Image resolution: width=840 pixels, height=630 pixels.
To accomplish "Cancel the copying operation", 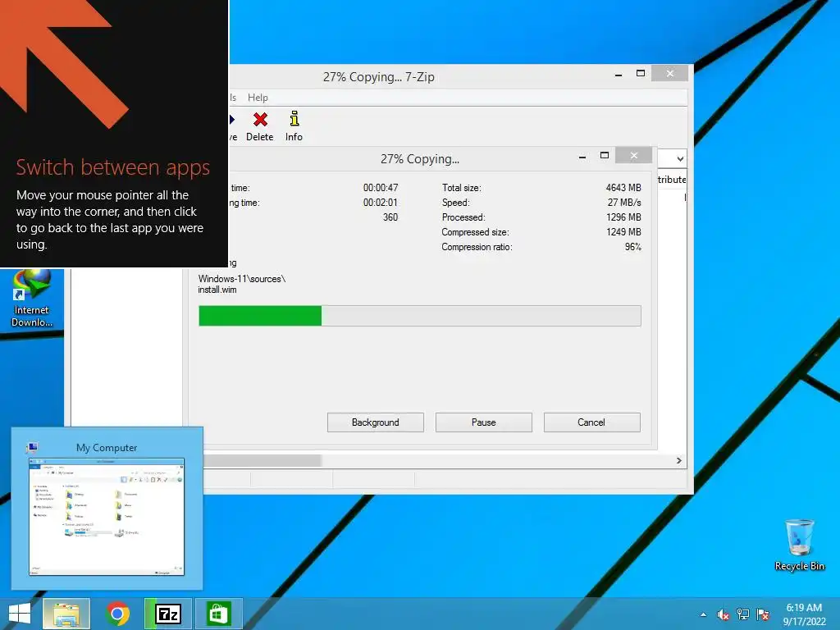I will pyautogui.click(x=591, y=422).
